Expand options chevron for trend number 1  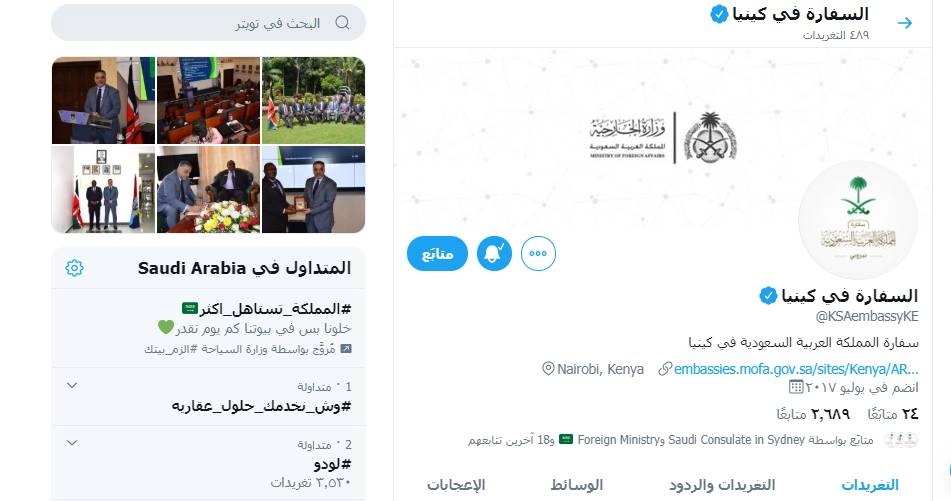[x=72, y=386]
